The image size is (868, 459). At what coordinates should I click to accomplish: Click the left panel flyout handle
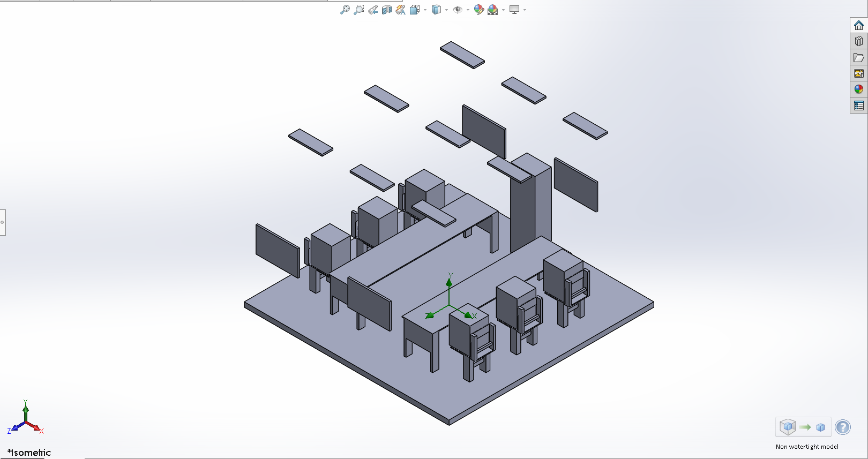click(x=3, y=222)
